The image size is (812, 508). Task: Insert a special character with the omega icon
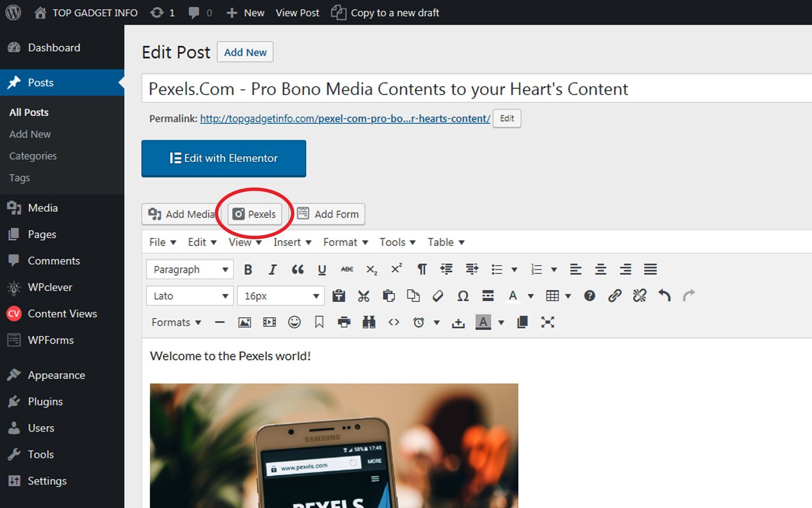(x=463, y=296)
